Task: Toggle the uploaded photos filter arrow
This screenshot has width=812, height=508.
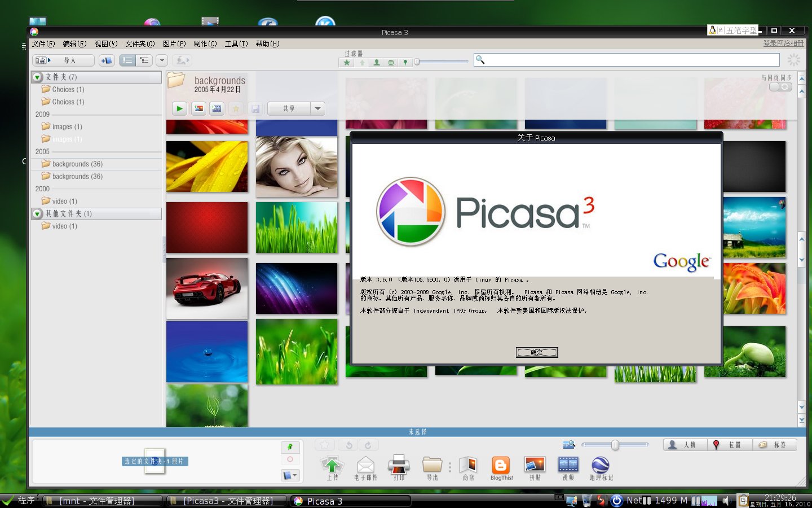Action: click(362, 63)
